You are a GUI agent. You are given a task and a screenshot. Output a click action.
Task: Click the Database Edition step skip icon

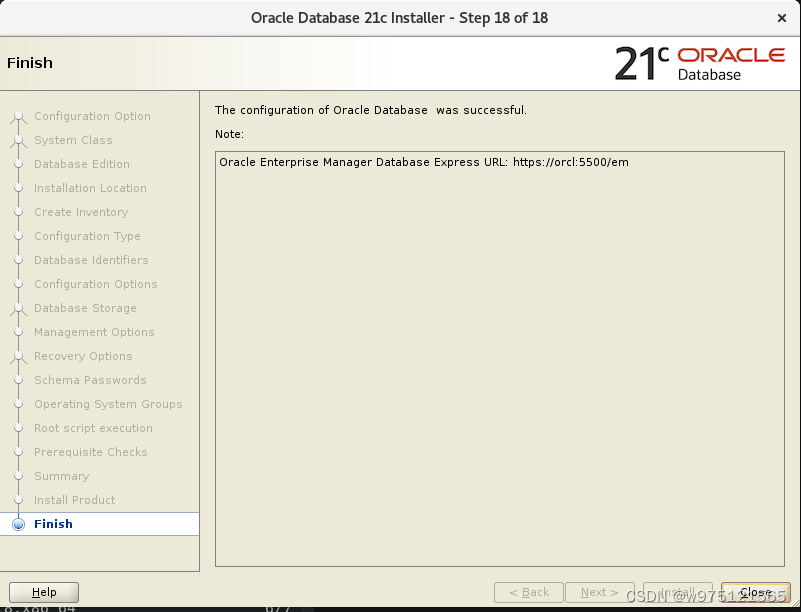tap(17, 164)
